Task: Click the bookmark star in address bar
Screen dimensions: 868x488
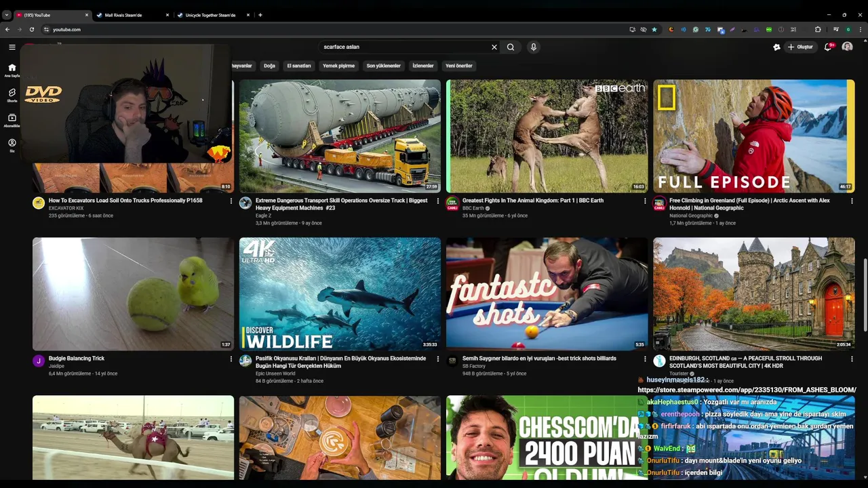Action: (654, 29)
